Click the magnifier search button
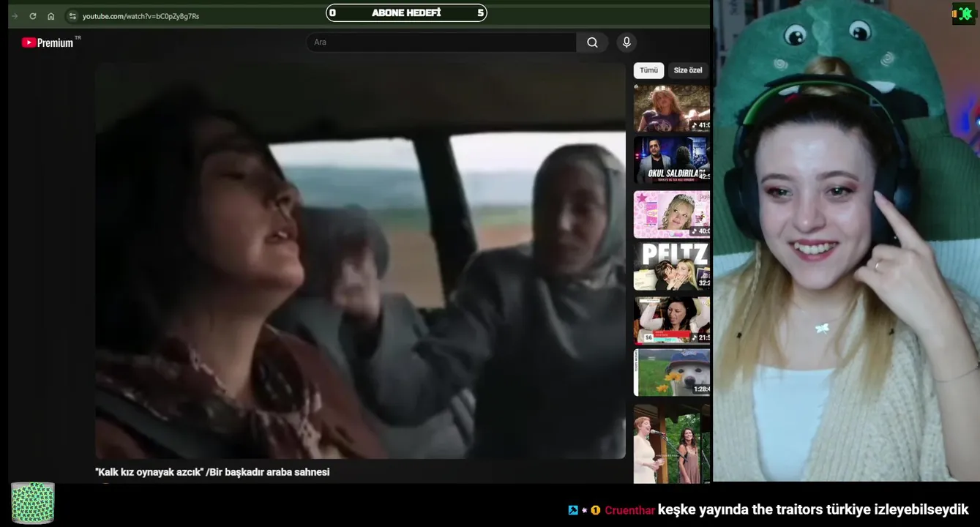 [x=592, y=42]
